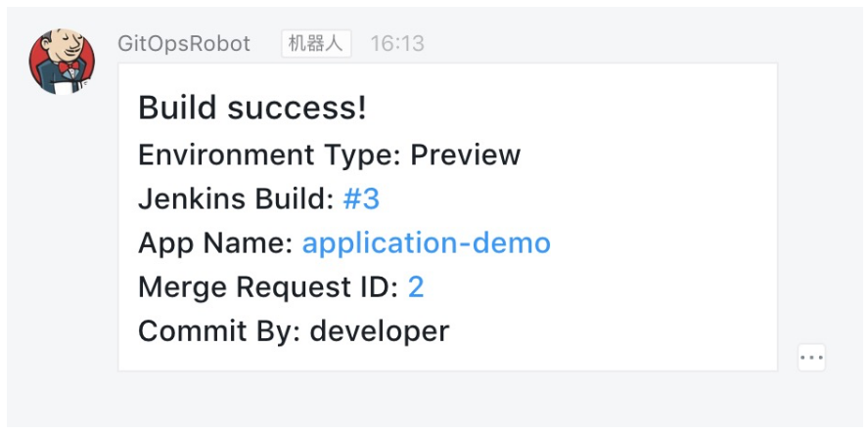
Task: Open Merge Request ID 2 link
Action: pyautogui.click(x=416, y=287)
